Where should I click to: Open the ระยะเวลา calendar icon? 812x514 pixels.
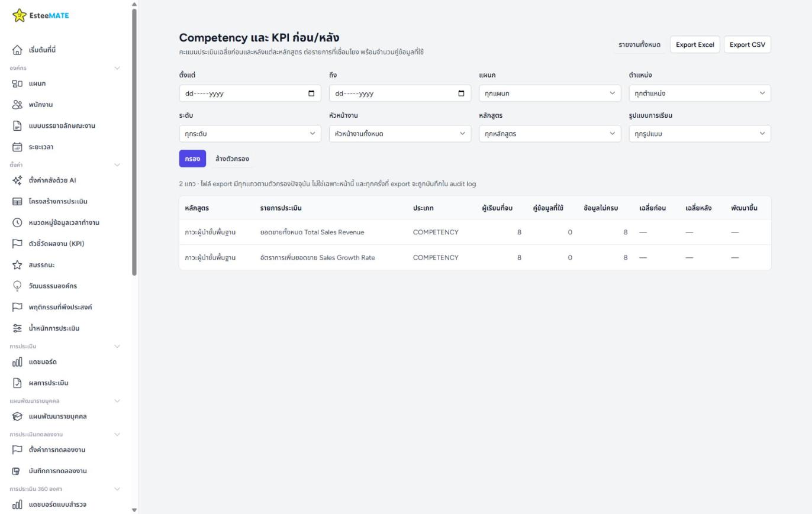pyautogui.click(x=17, y=147)
